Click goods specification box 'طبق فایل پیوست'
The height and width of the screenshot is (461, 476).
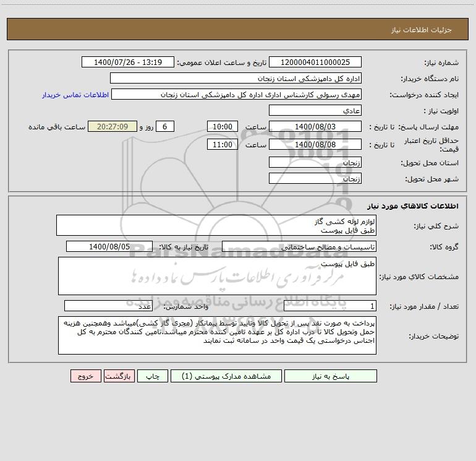point(217,276)
